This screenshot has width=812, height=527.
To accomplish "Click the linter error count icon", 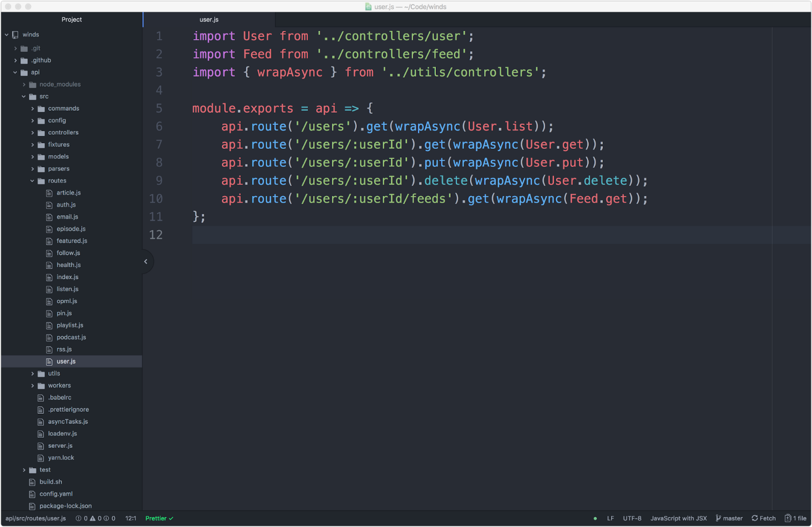I will coord(79,518).
